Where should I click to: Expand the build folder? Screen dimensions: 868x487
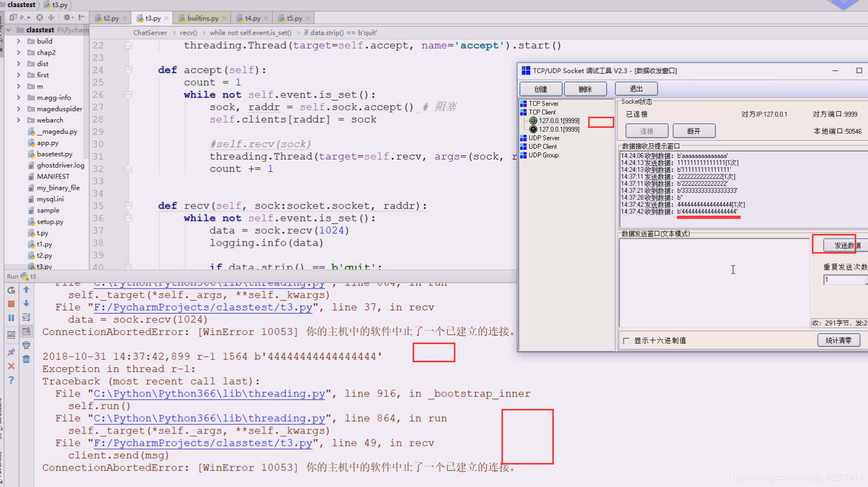point(19,41)
